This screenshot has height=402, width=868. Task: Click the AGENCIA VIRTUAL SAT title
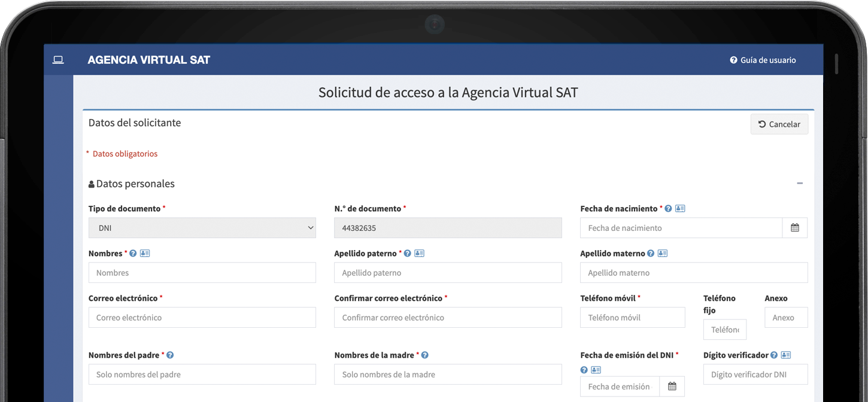tap(149, 60)
